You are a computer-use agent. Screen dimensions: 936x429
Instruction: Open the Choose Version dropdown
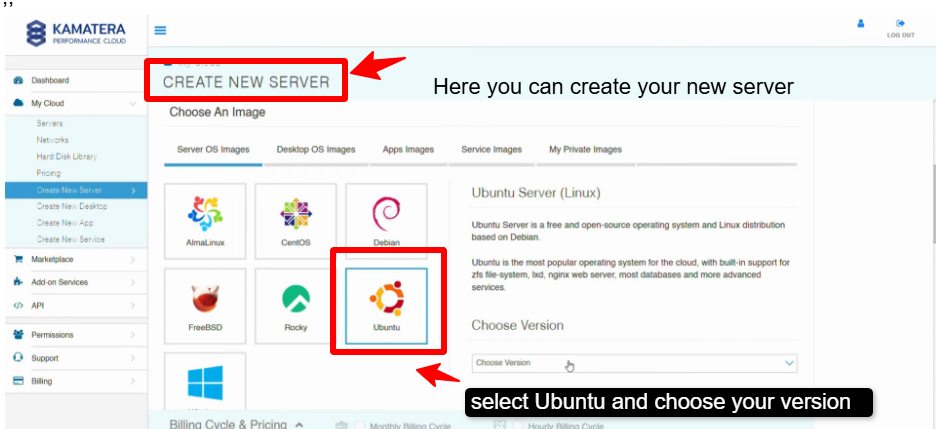634,363
